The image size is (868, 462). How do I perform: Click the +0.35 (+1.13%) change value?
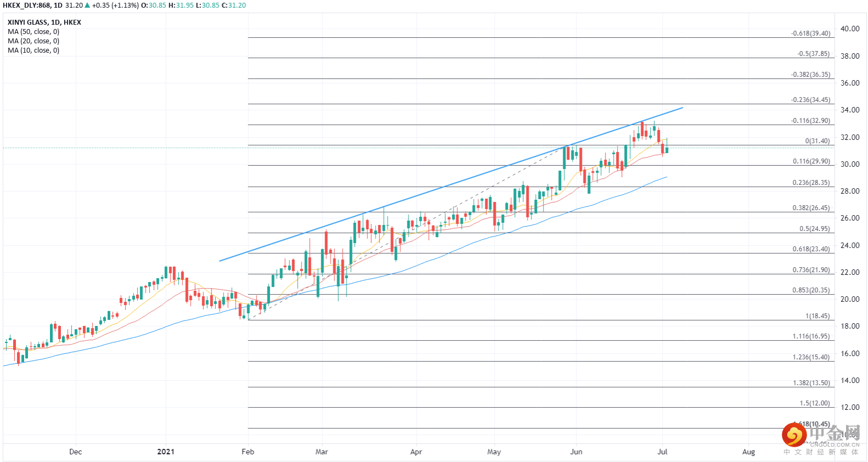tap(115, 5)
